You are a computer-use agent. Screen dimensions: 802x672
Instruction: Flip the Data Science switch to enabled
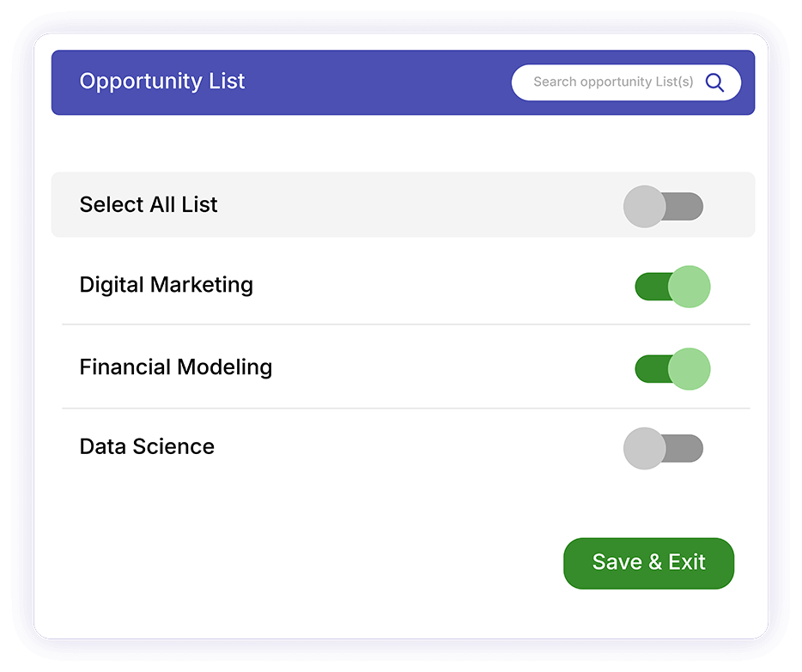[x=663, y=448]
